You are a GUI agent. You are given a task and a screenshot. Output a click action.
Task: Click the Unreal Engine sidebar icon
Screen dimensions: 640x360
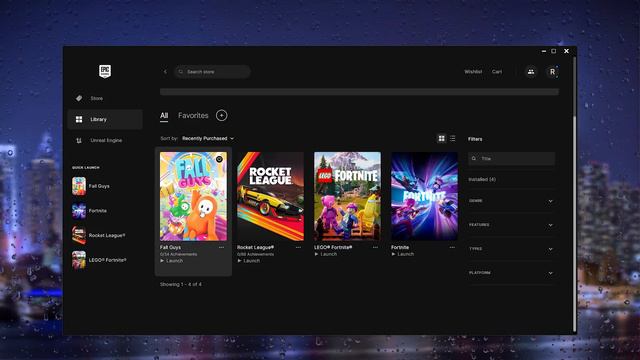point(79,140)
